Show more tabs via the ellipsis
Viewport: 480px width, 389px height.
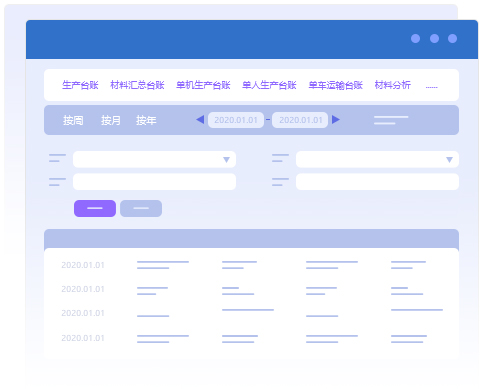pyautogui.click(x=432, y=87)
